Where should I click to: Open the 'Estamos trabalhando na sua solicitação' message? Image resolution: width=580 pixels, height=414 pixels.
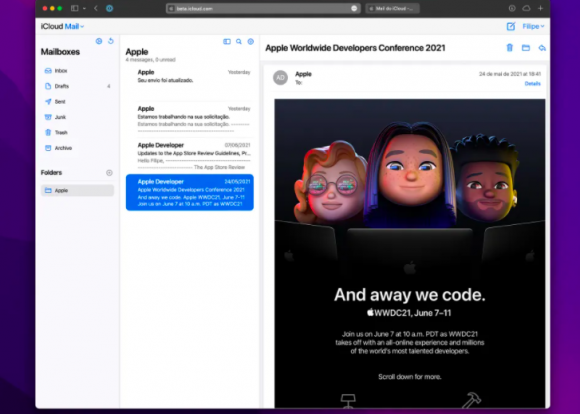[x=190, y=119]
